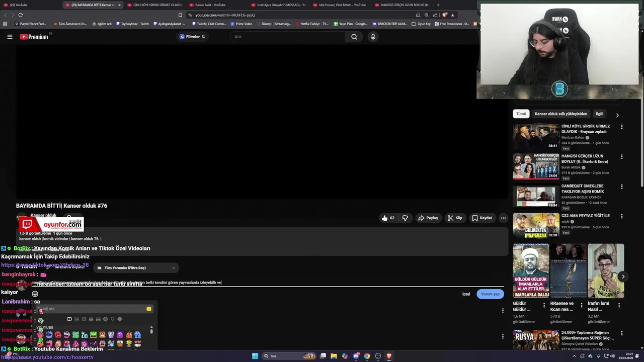This screenshot has width=644, height=362.
Task: Open the 'Oyun Key' bookmarks folder
Action: coord(422,24)
